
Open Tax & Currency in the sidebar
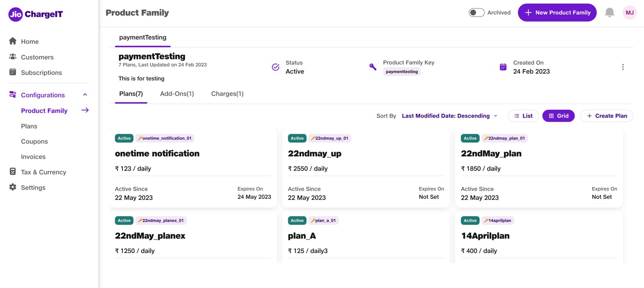pyautogui.click(x=43, y=172)
